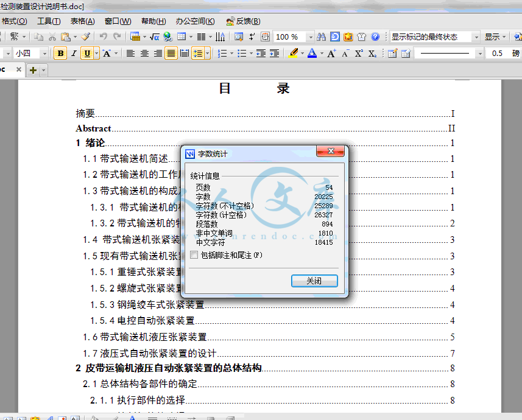Toggle Bold formatting
Viewport: 522px width, 420px height.
click(x=60, y=53)
